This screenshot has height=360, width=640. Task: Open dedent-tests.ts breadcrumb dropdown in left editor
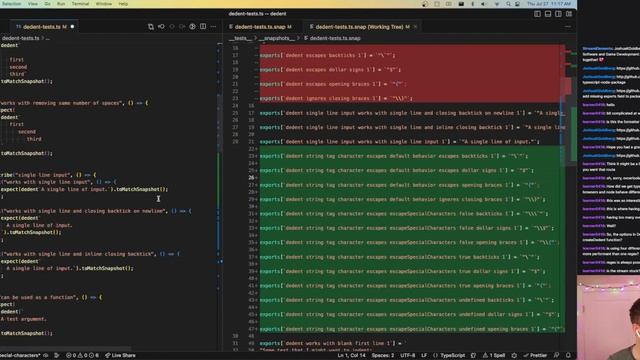pos(20,38)
